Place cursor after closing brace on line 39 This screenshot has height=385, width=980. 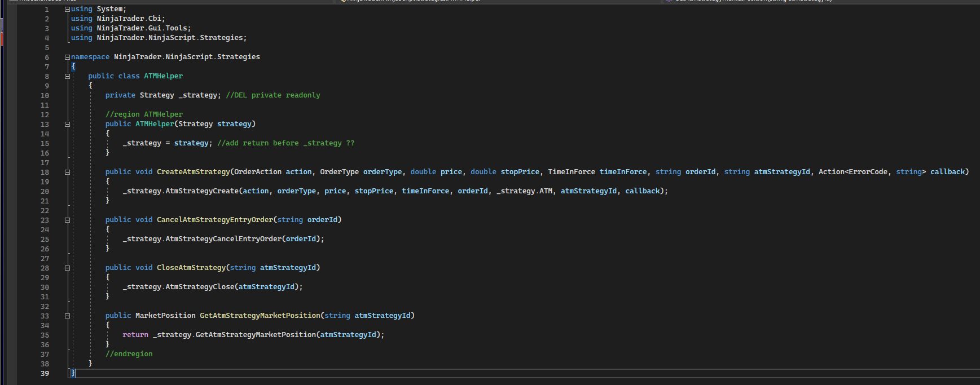pyautogui.click(x=76, y=373)
